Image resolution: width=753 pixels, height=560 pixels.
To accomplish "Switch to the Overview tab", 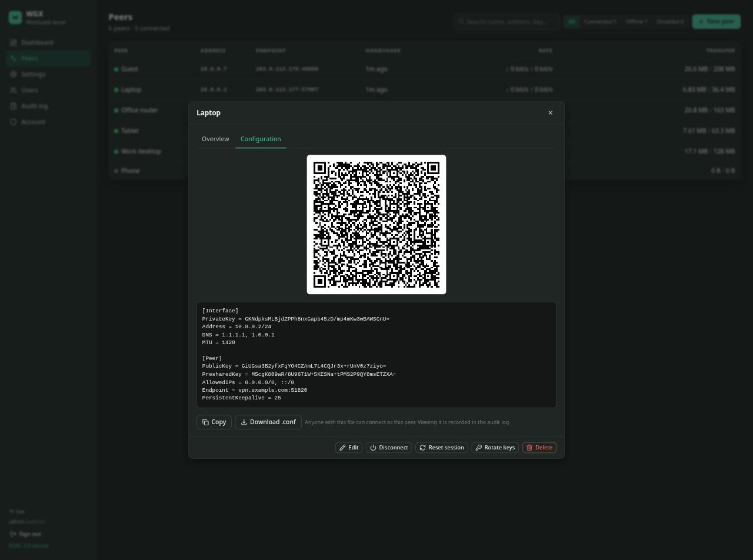I will [x=215, y=139].
